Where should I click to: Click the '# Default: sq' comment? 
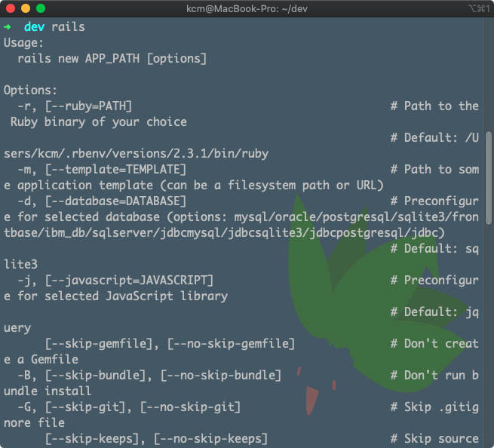point(434,249)
